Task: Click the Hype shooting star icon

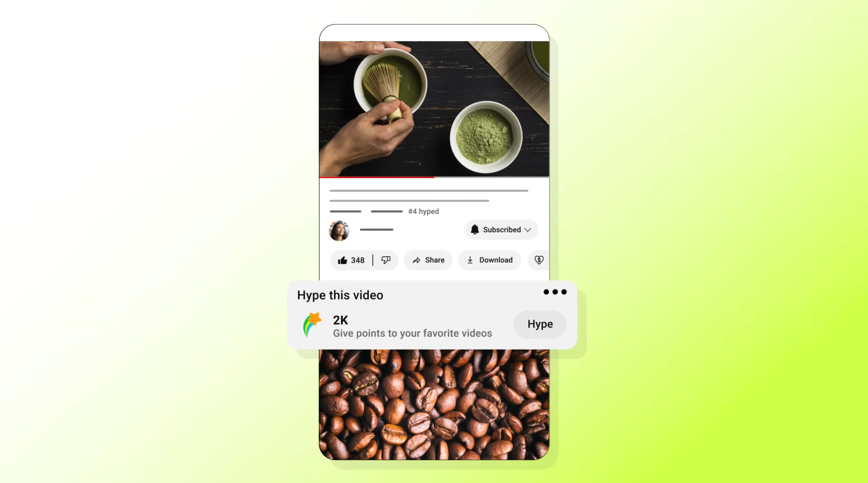Action: (310, 324)
